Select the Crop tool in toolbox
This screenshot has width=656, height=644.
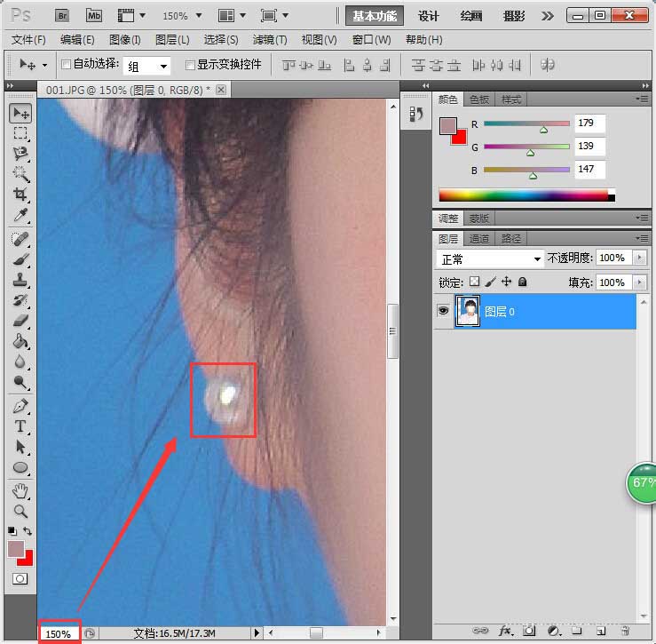click(x=20, y=195)
